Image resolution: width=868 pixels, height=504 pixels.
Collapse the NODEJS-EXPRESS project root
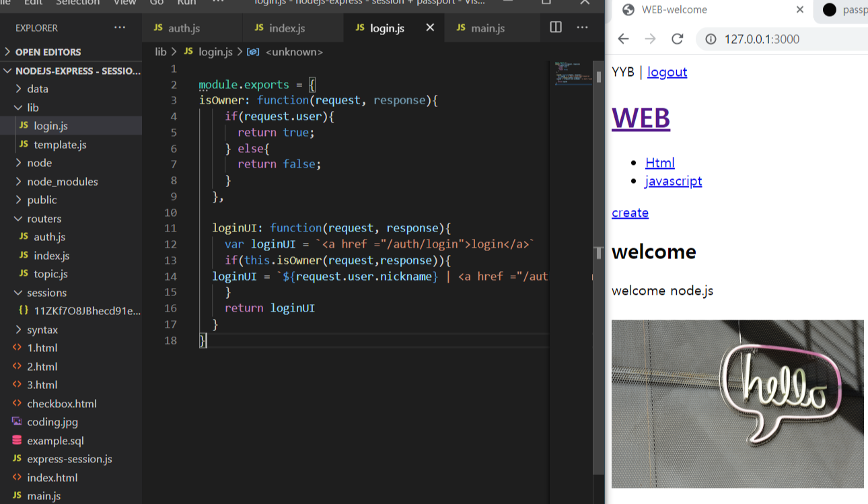tap(71, 71)
